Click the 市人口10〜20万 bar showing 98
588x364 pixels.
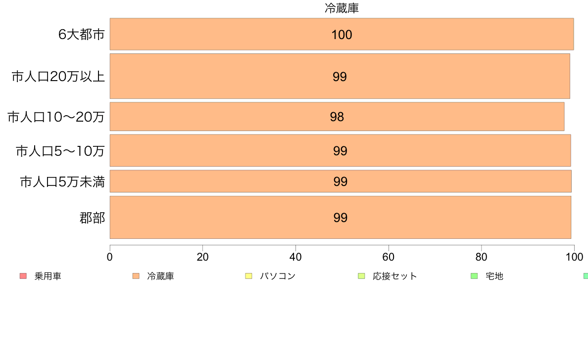tap(337, 117)
